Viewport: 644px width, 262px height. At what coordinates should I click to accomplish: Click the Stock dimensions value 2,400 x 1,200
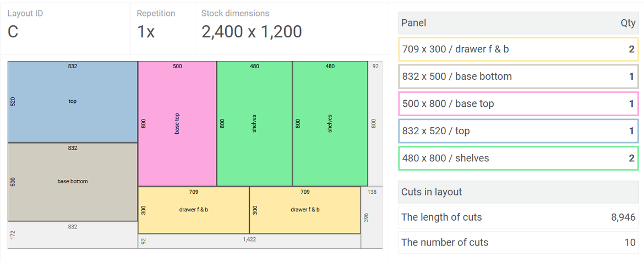coord(252,32)
